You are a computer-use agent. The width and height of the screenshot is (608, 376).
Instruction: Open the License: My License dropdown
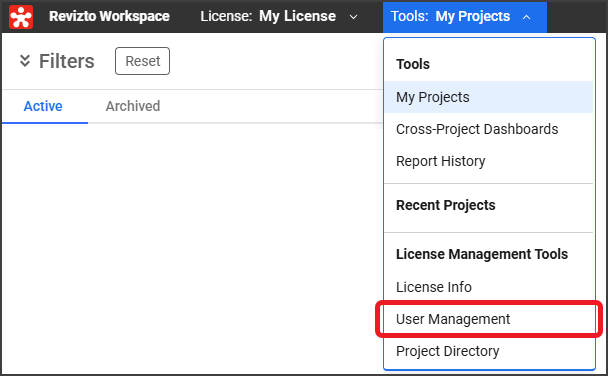point(279,17)
